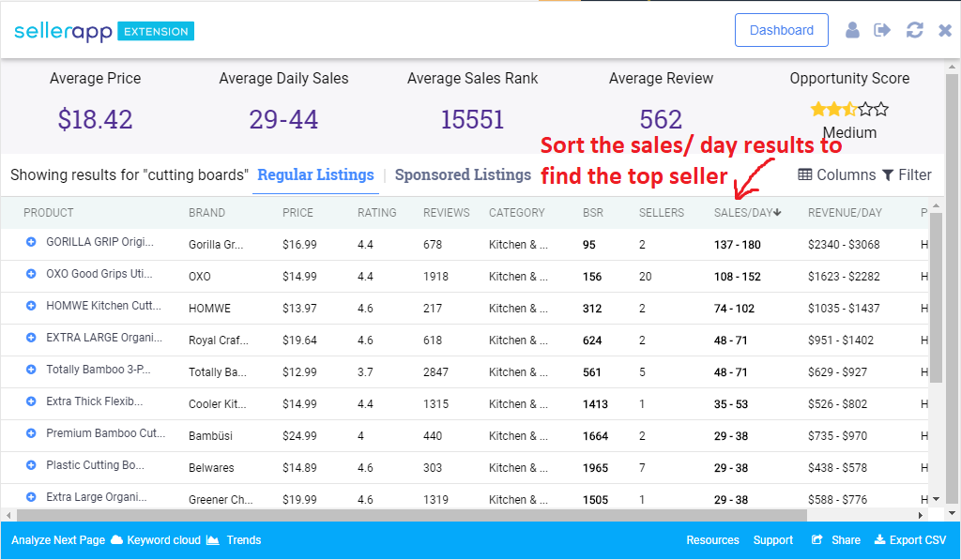Select the Regular Listings tab
The height and width of the screenshot is (560, 961).
point(315,175)
